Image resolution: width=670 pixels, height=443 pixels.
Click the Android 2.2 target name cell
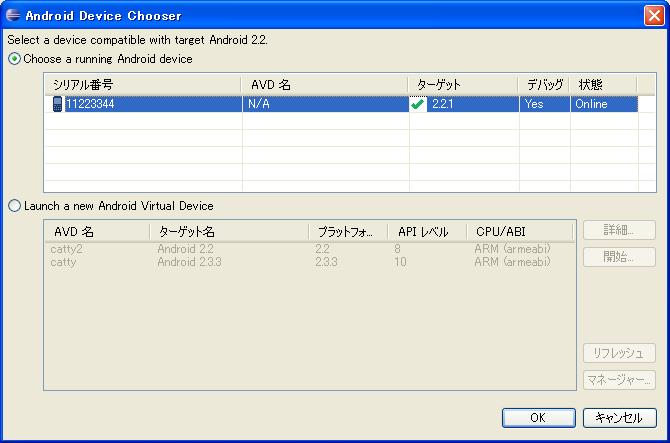point(185,249)
